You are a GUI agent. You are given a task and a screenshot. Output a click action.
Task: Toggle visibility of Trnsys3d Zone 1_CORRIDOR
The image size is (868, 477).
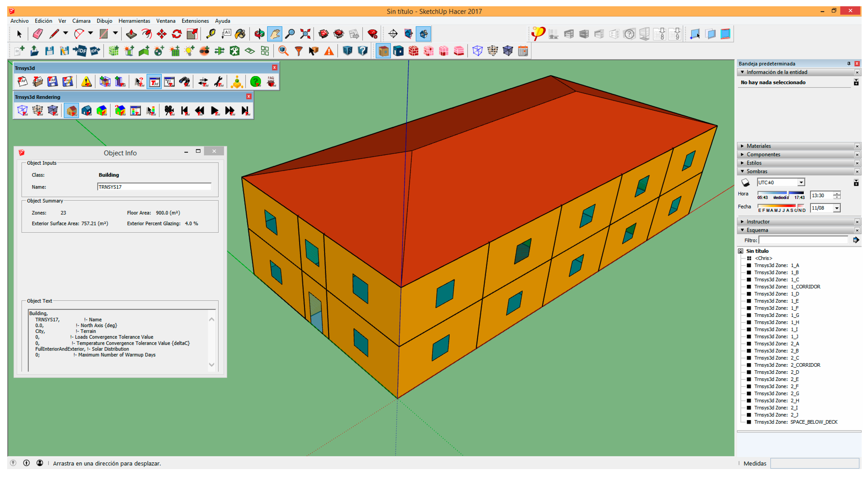pyautogui.click(x=749, y=287)
